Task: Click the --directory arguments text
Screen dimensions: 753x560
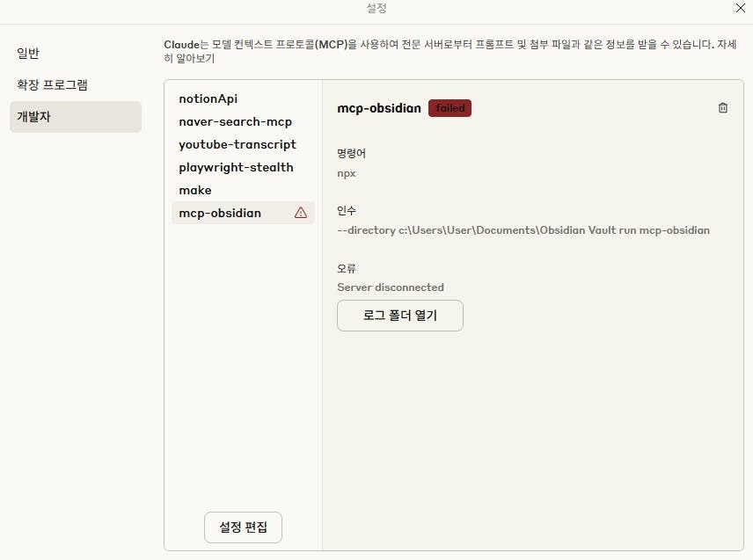Action: click(523, 230)
